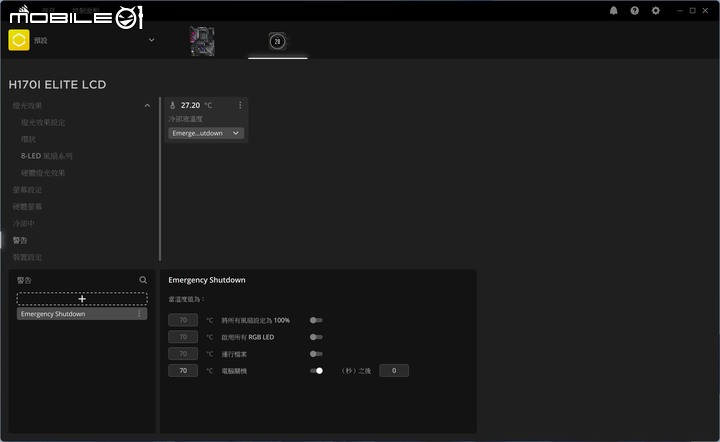Open the 環狀 ring lighting item
The width and height of the screenshot is (720, 442).
tap(28, 139)
